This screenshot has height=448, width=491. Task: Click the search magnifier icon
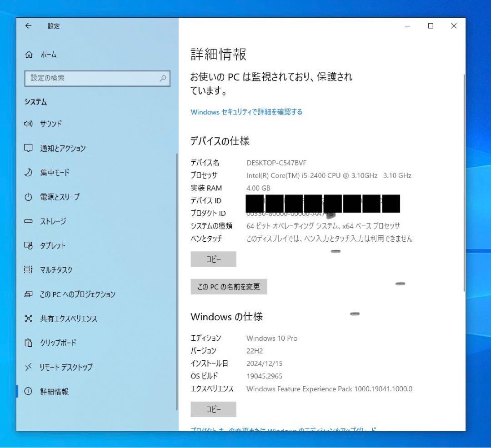tap(163, 78)
